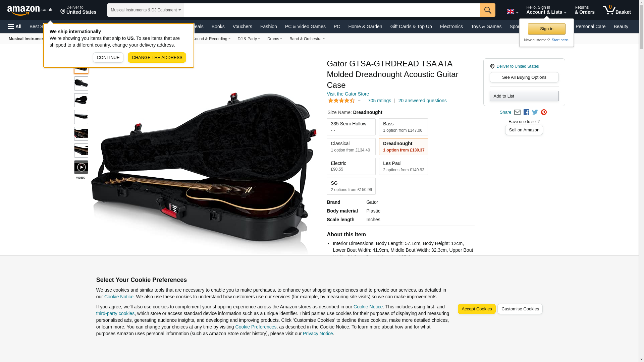Select the Electric size option
Viewport: 644px width, 362px height.
(351, 167)
